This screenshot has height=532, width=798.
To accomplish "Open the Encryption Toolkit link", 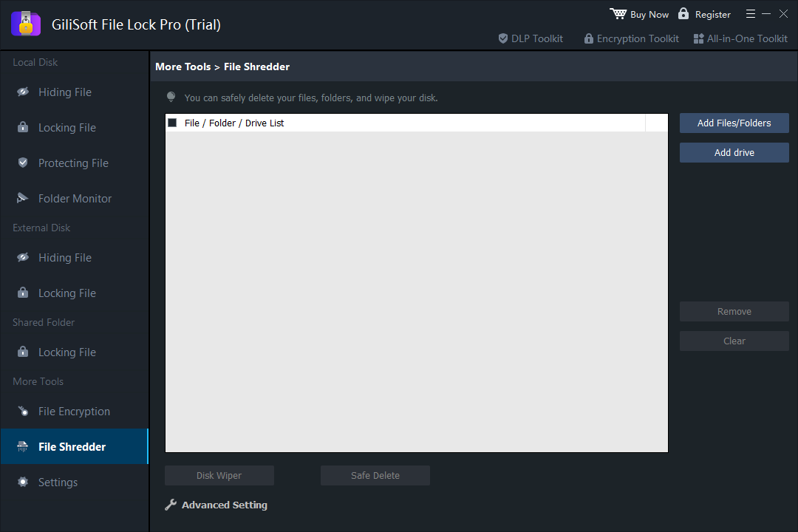I will click(x=638, y=38).
